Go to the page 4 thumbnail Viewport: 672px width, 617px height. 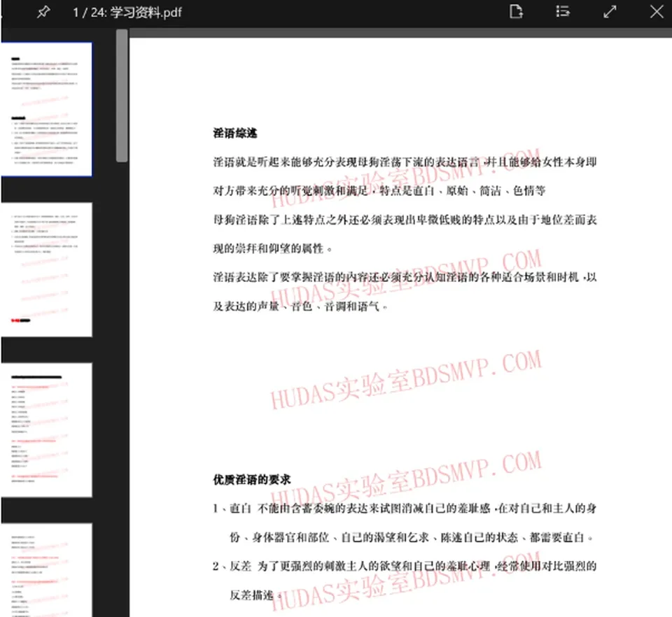coord(46,570)
